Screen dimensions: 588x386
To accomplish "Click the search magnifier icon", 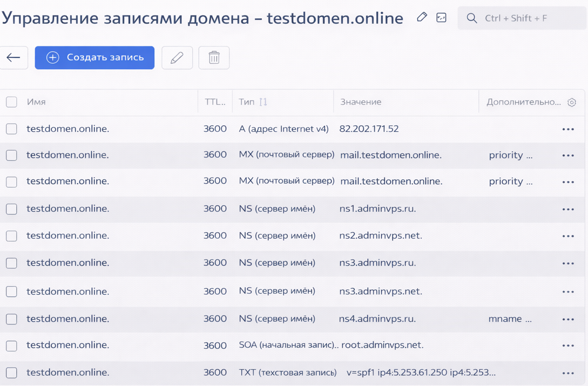I will (471, 18).
